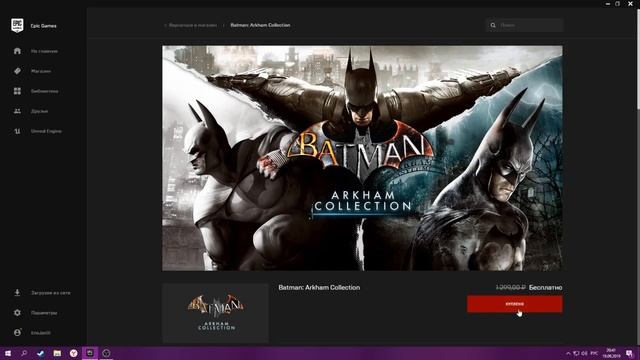Click the back-to-store breadcrumb link
The width and height of the screenshot is (640, 360).
pyautogui.click(x=191, y=25)
